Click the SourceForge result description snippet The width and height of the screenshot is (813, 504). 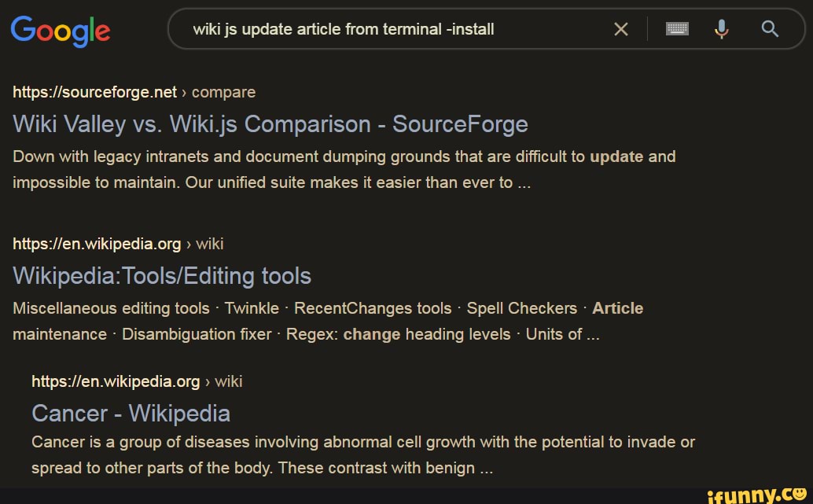(x=344, y=169)
